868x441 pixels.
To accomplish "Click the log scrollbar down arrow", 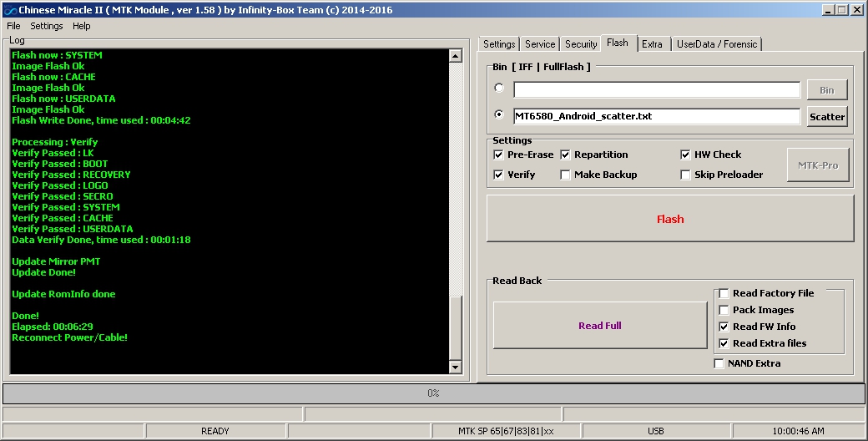I will [x=455, y=367].
